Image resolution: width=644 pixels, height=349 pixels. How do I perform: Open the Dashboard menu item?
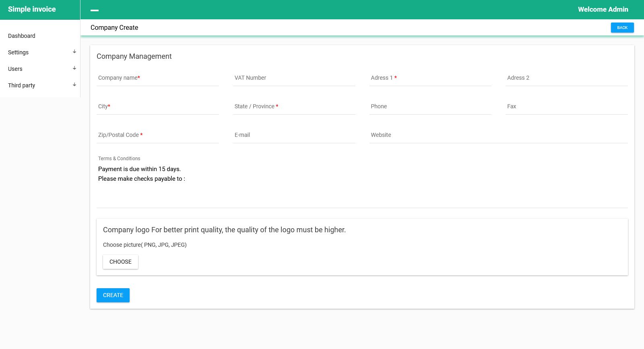point(22,36)
